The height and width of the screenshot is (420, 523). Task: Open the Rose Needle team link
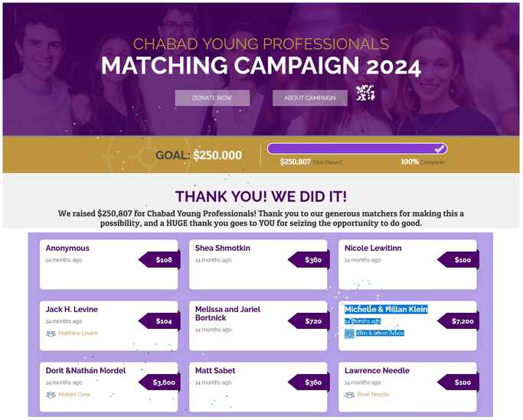374,395
